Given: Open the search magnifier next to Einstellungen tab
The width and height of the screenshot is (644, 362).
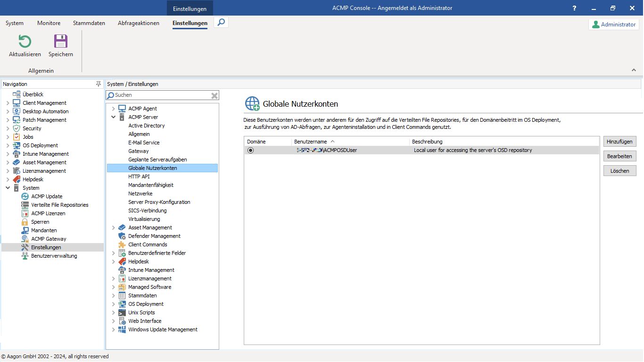Looking at the screenshot, I should click(x=221, y=22).
